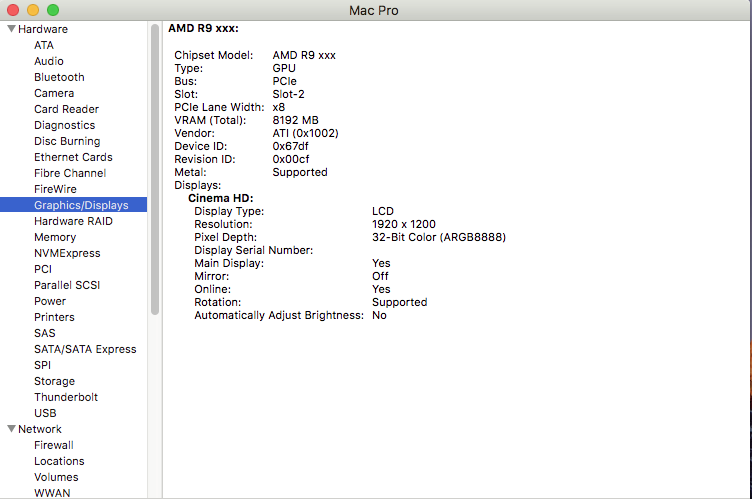The image size is (752, 499).
Task: Select Fibre Channel entry
Action: [70, 173]
